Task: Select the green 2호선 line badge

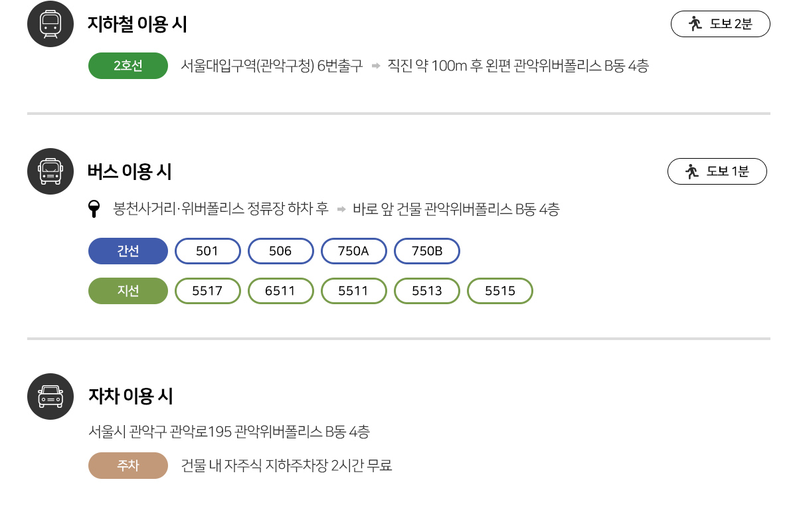Action: [128, 66]
